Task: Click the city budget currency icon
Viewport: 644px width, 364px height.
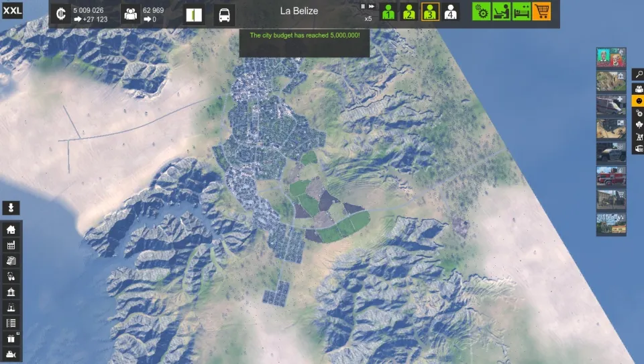Action: click(62, 13)
